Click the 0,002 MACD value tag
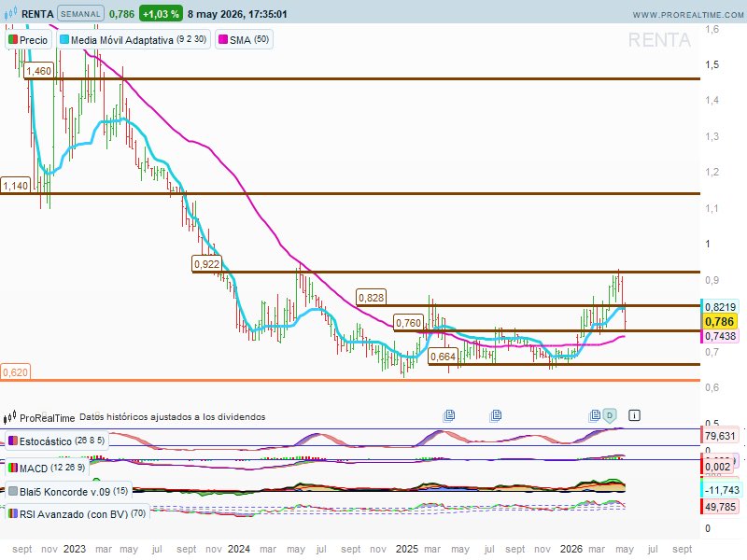747x560 pixels. (x=717, y=467)
